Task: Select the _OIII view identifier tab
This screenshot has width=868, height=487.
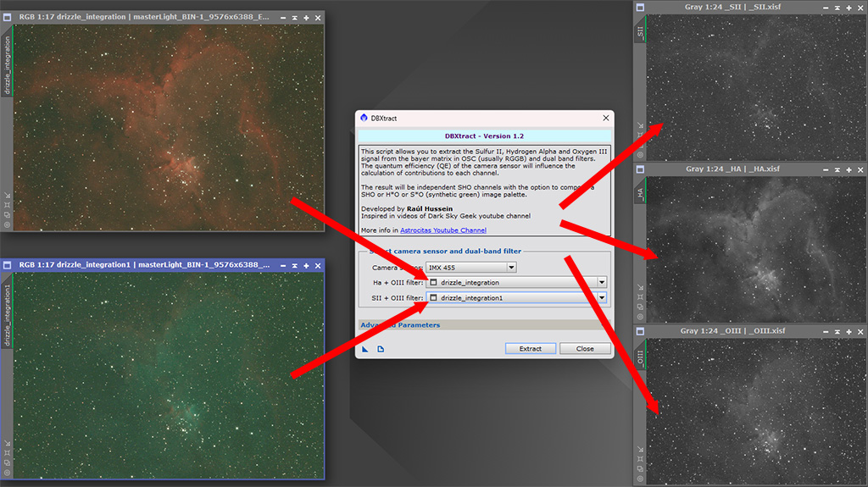Action: pos(641,357)
